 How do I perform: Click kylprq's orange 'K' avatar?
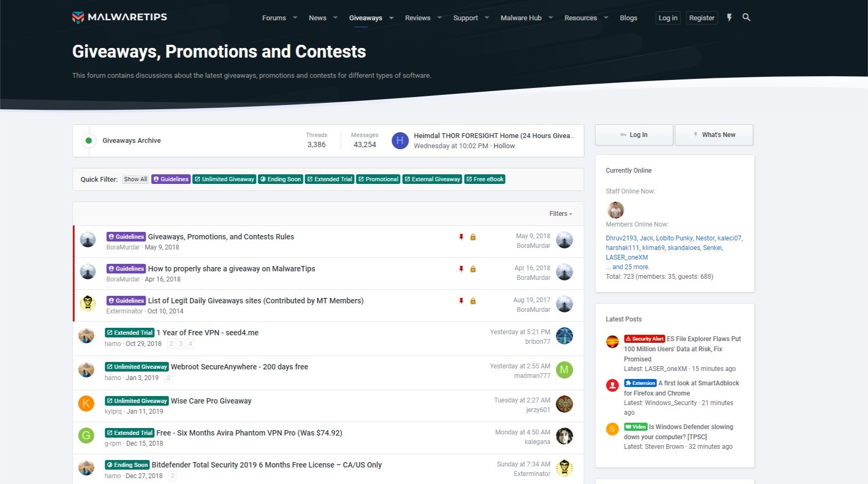click(x=86, y=404)
